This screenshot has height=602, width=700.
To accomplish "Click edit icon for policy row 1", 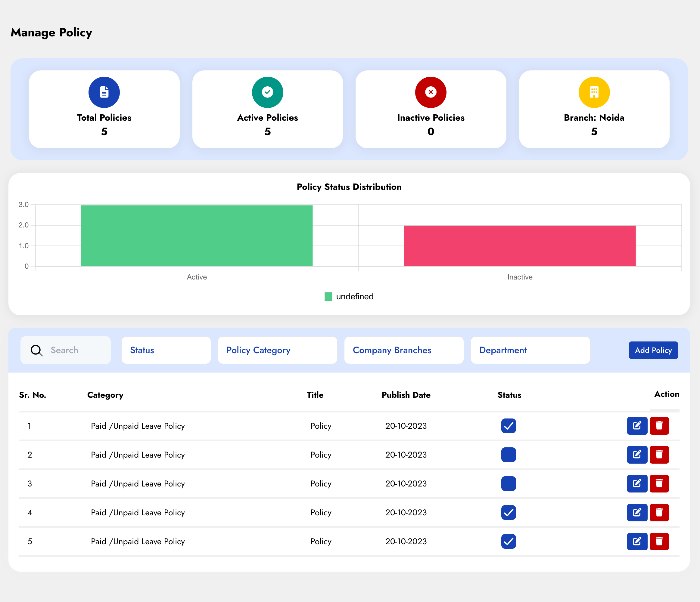I will pos(637,425).
